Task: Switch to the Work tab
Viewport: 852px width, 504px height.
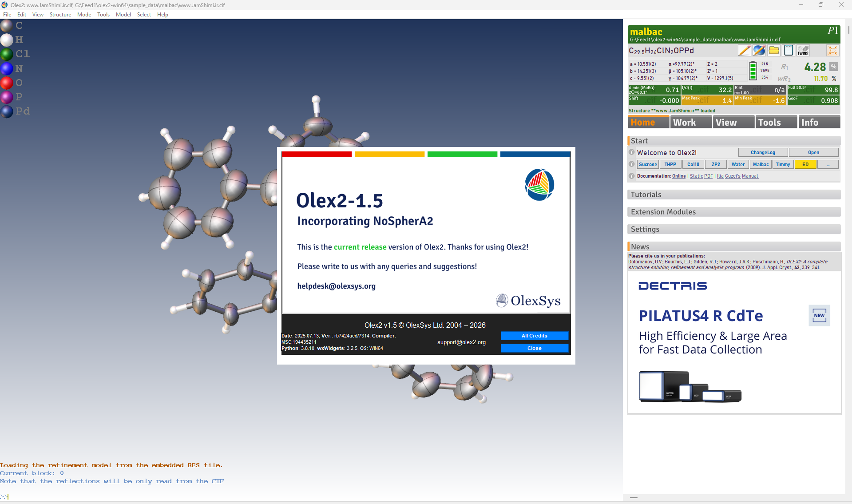Action: pos(691,122)
